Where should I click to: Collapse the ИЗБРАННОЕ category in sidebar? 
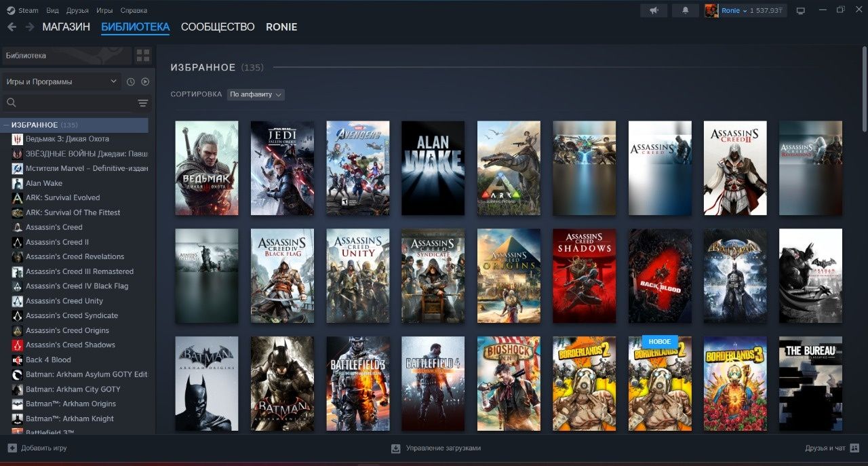tap(5, 125)
